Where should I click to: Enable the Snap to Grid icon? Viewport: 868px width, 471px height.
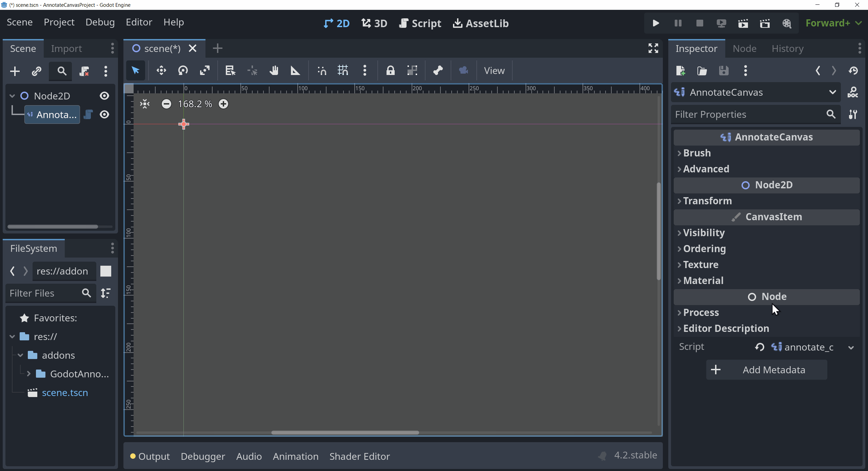[x=342, y=70]
